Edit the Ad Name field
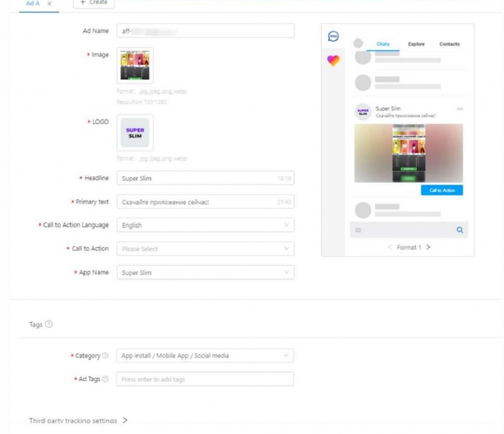This screenshot has height=434, width=504. point(205,31)
